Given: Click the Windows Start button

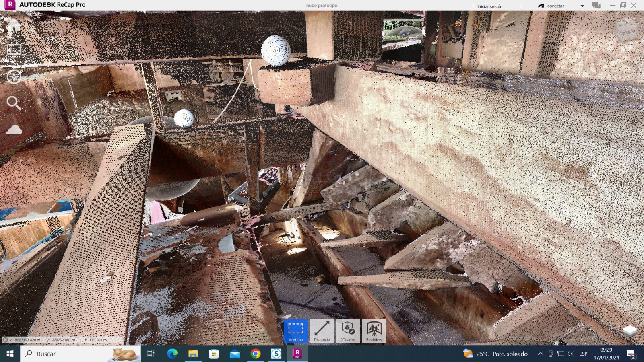Looking at the screenshot, I should click(10, 354).
